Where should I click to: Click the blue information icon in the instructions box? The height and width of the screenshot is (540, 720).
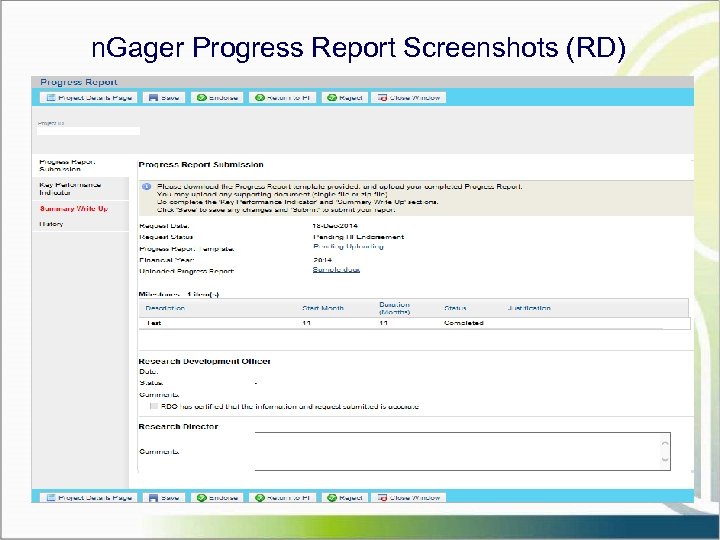[146, 186]
